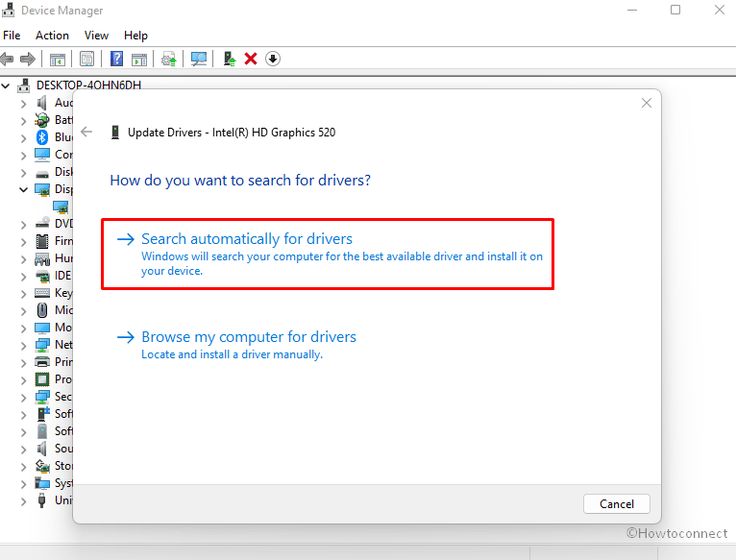Open the Action menu

click(52, 36)
